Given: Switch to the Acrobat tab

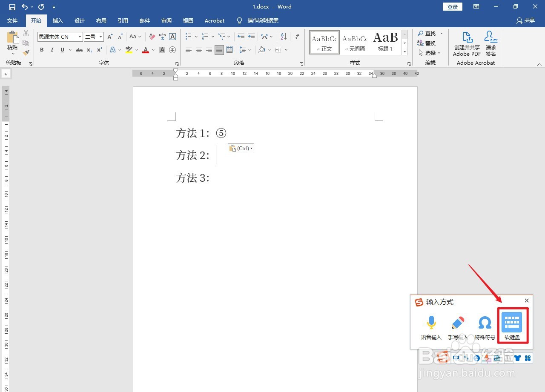Looking at the screenshot, I should point(215,20).
